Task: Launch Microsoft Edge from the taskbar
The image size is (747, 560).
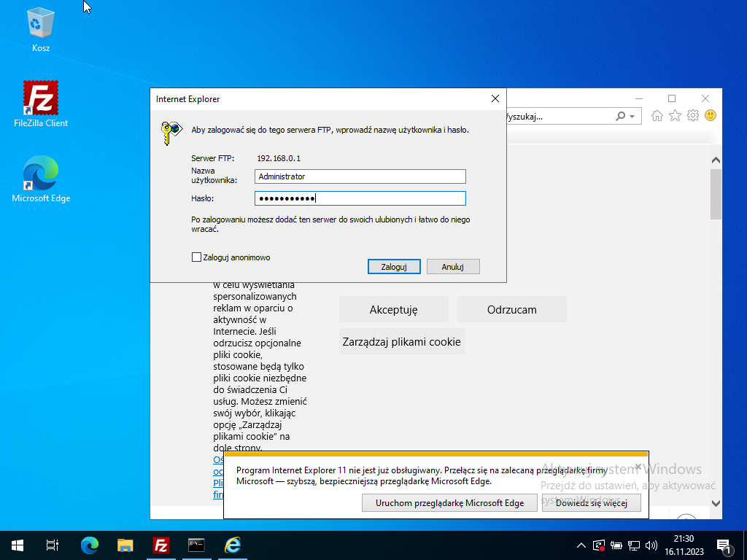Action: point(90,545)
